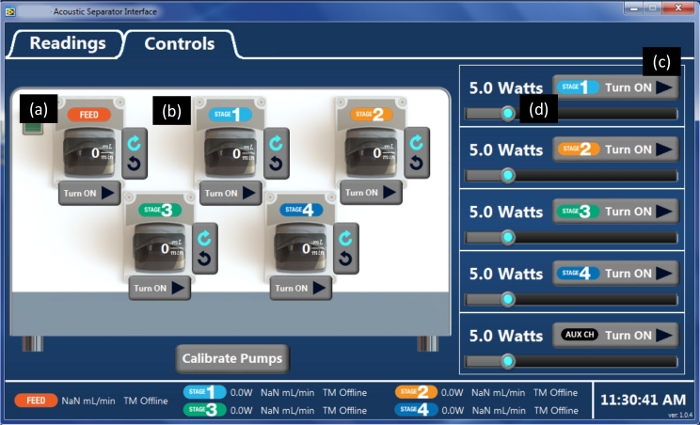The height and width of the screenshot is (425, 700).
Task: Click the 11:30:41 AM clock display
Action: pos(643,399)
